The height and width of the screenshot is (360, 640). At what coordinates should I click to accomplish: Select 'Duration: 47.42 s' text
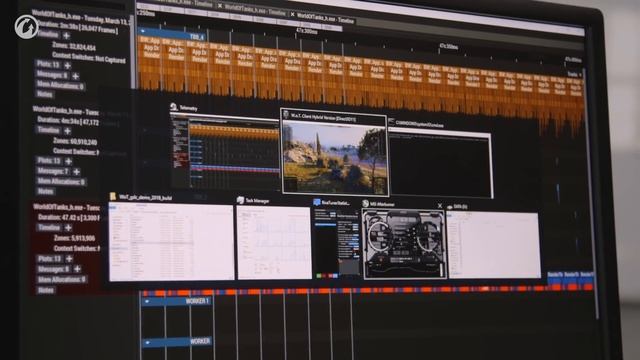(69, 217)
